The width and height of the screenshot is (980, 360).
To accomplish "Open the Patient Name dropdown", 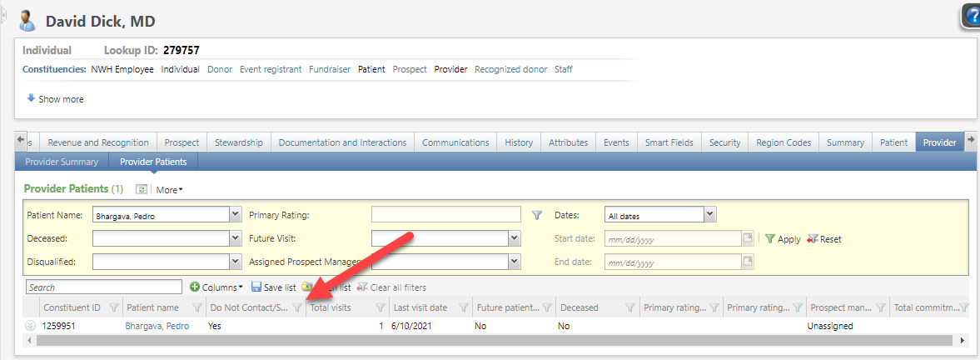I will pos(234,215).
